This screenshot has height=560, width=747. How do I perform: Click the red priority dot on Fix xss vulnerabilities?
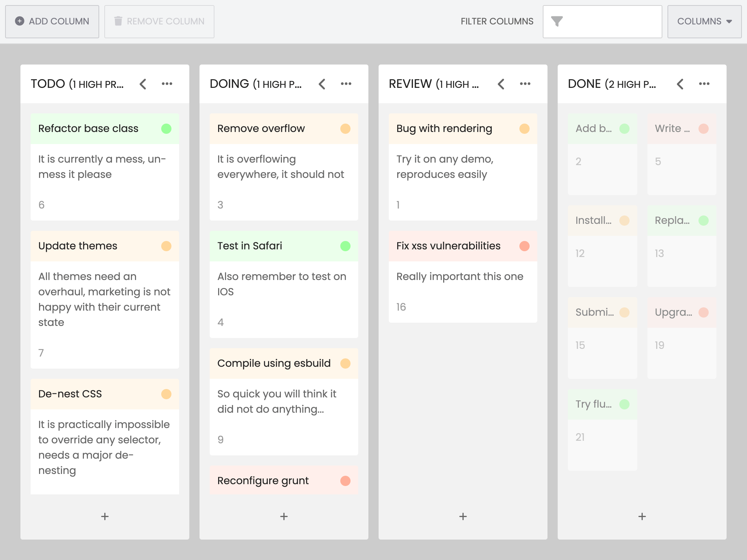(525, 246)
